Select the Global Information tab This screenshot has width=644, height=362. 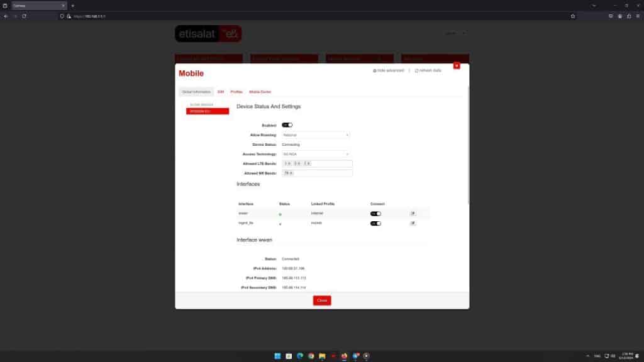196,92
